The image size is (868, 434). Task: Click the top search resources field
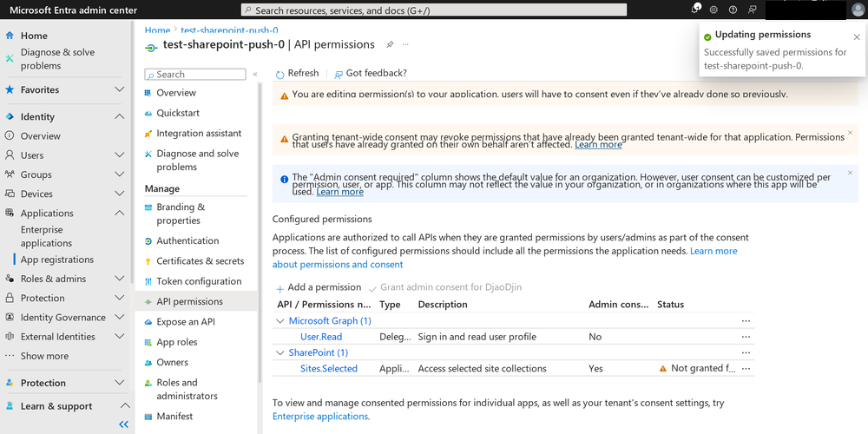point(434,10)
